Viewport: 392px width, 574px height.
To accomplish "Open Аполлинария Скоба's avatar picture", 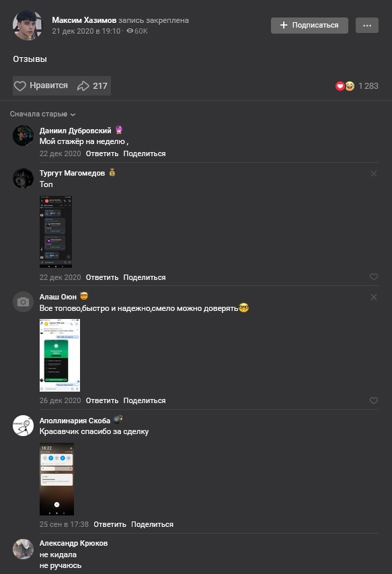I will (23, 425).
